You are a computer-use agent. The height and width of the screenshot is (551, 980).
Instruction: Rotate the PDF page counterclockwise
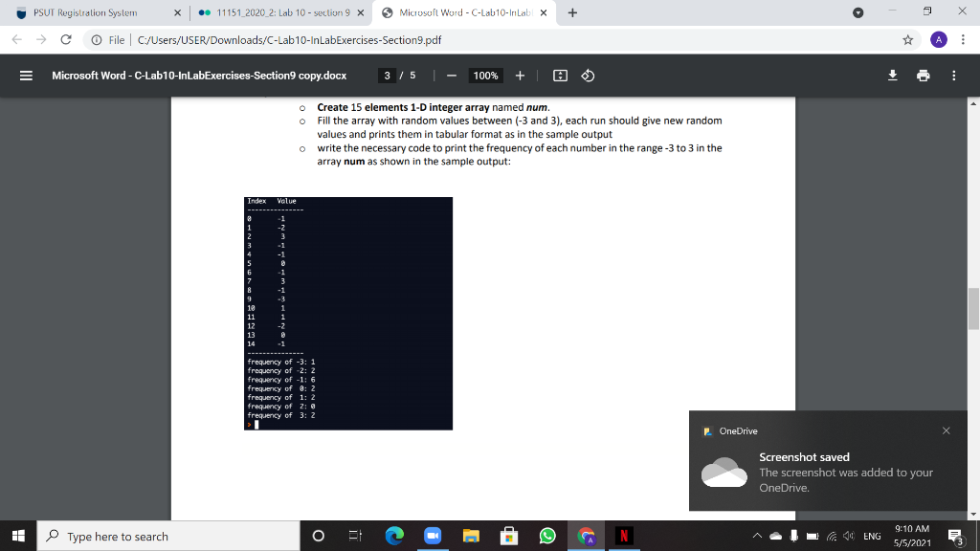(587, 77)
